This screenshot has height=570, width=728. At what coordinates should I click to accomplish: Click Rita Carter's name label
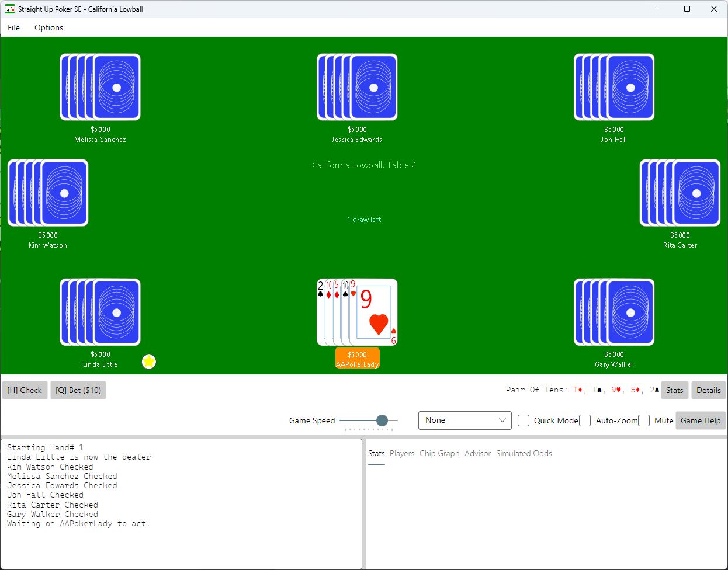(680, 245)
